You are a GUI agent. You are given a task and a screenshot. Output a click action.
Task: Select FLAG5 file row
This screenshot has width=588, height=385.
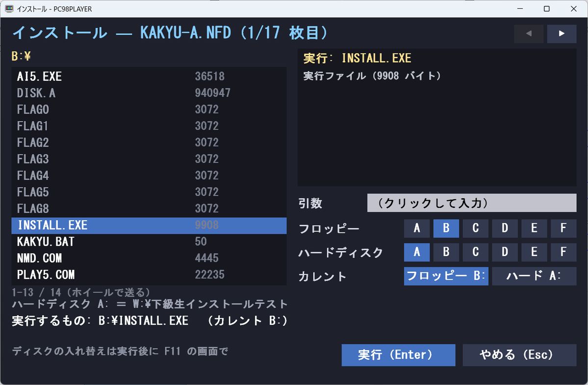[x=149, y=192]
